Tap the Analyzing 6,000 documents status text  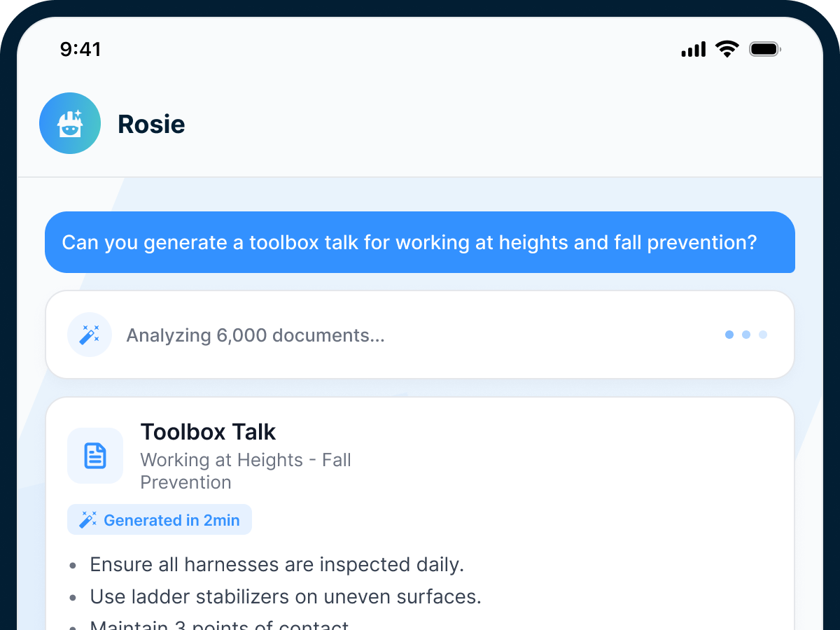tap(255, 335)
